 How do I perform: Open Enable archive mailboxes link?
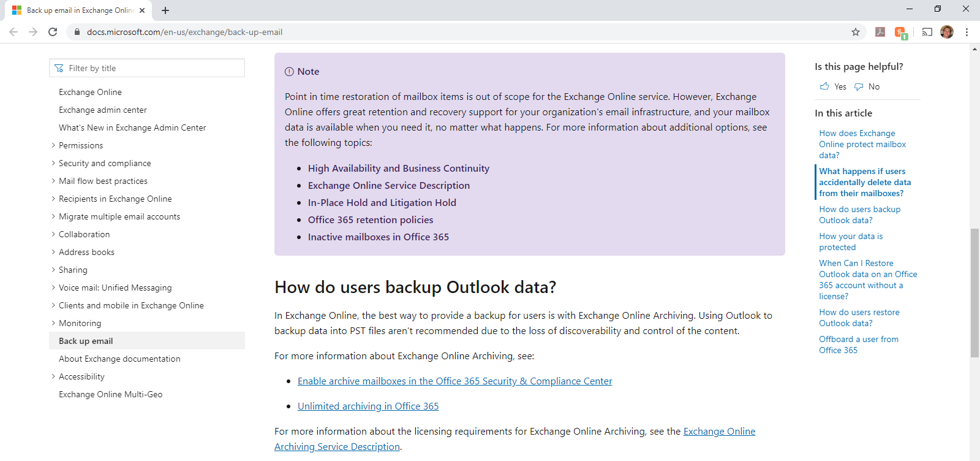coord(455,381)
